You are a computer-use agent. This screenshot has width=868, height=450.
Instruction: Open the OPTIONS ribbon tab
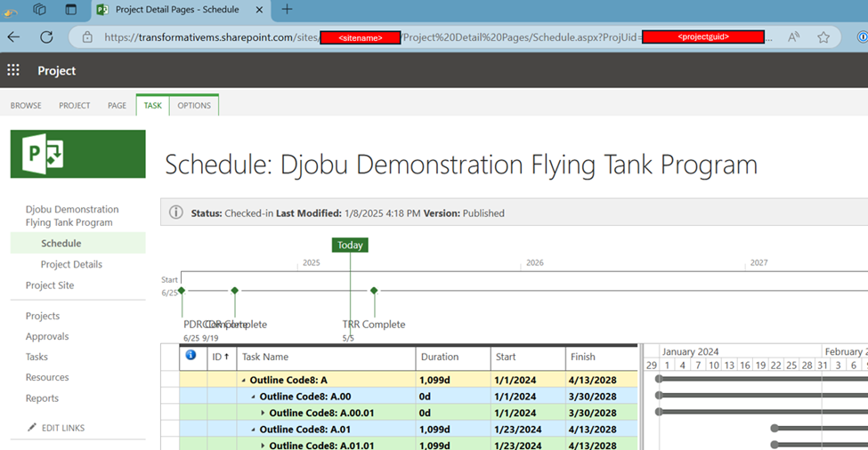pyautogui.click(x=194, y=105)
